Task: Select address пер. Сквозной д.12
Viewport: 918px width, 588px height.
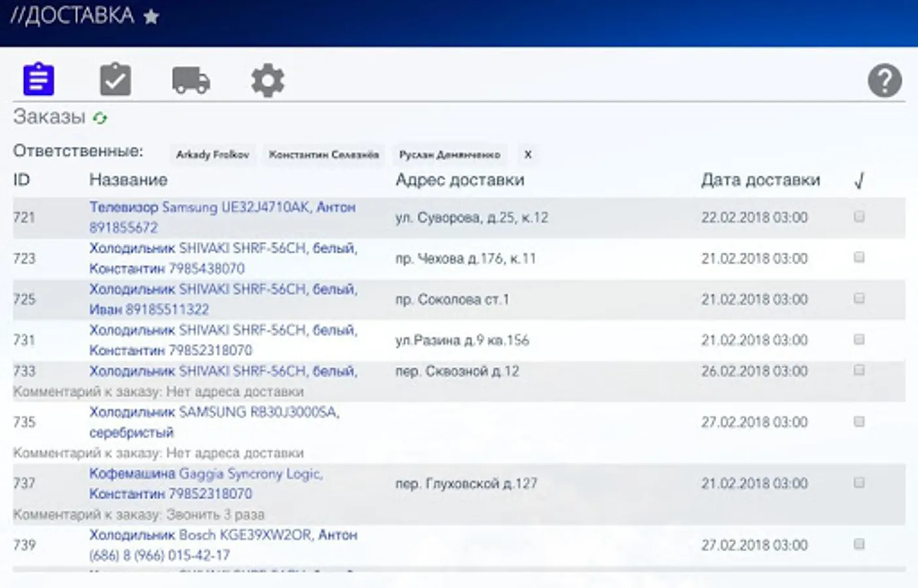Action: click(x=457, y=371)
